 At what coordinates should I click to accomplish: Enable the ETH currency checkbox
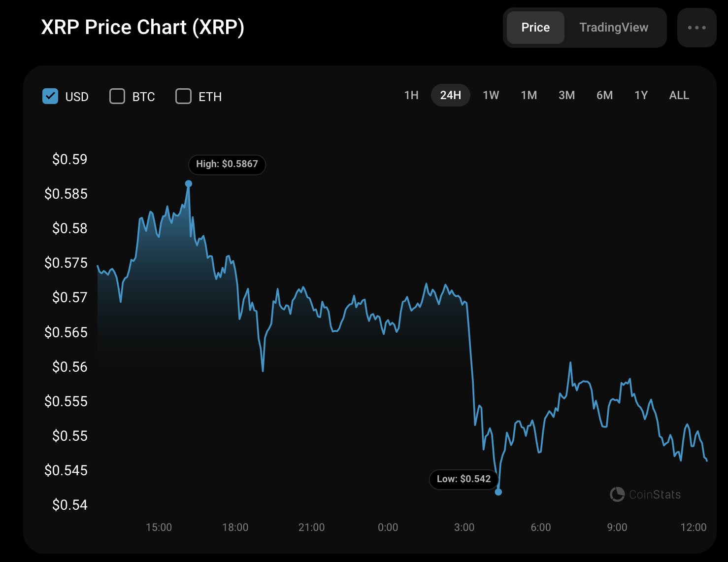coord(183,96)
